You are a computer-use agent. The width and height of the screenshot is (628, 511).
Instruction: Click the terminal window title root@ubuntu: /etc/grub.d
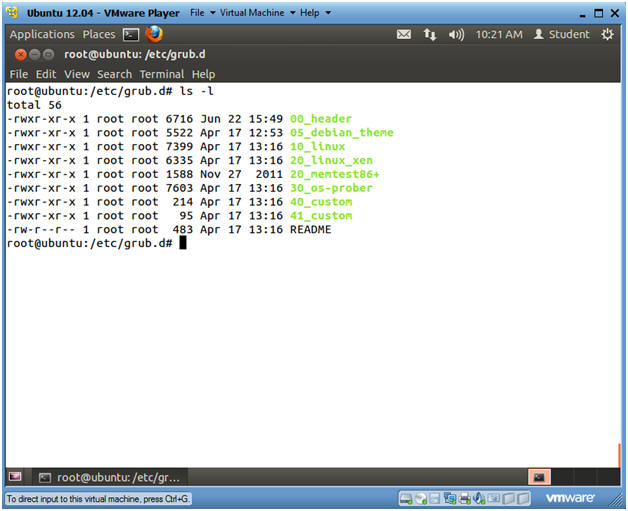coord(135,54)
